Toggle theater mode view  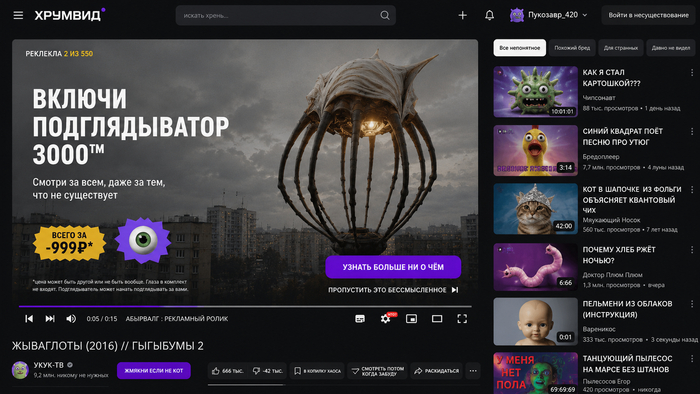click(x=437, y=319)
